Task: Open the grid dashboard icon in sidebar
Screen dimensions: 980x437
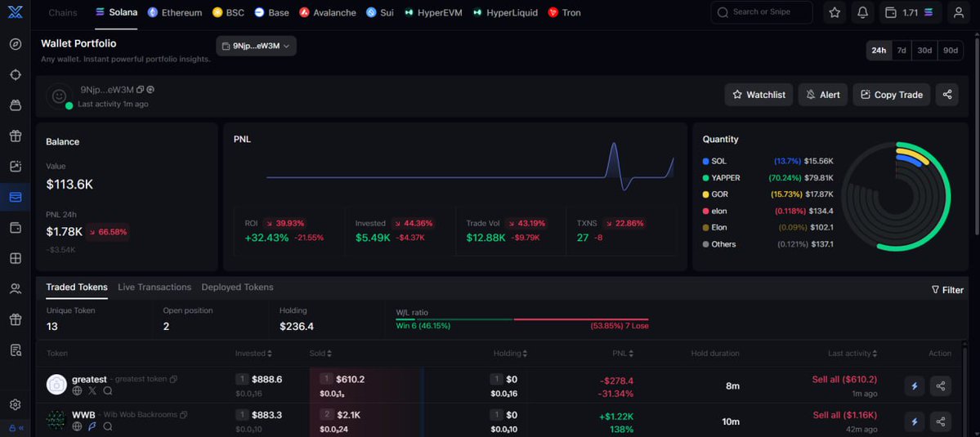Action: [x=16, y=258]
